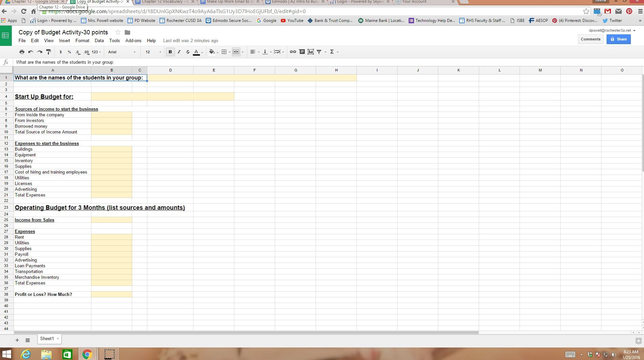Toggle bold formatting
Image resolution: width=644 pixels, height=360 pixels.
pyautogui.click(x=170, y=52)
